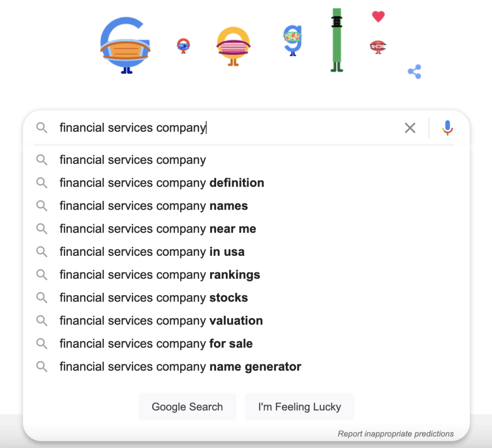Click the search icon beside 'financial services company stocks'

pos(42,298)
